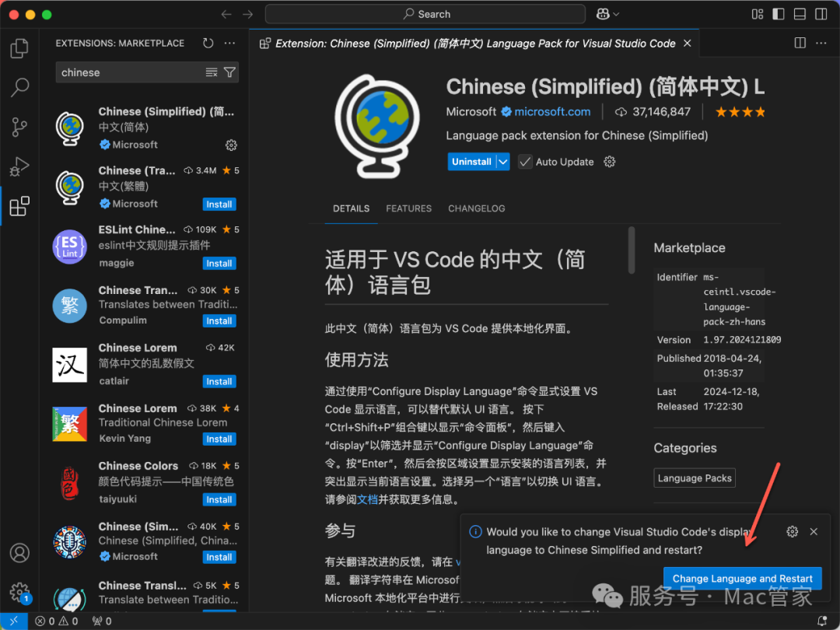The width and height of the screenshot is (840, 630).
Task: Switch to the Changelog tab
Action: tap(476, 208)
